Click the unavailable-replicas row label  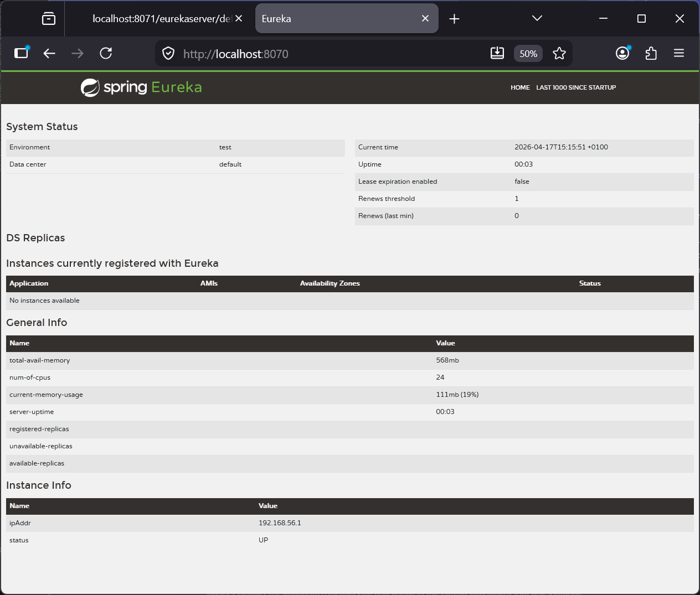pyautogui.click(x=41, y=446)
